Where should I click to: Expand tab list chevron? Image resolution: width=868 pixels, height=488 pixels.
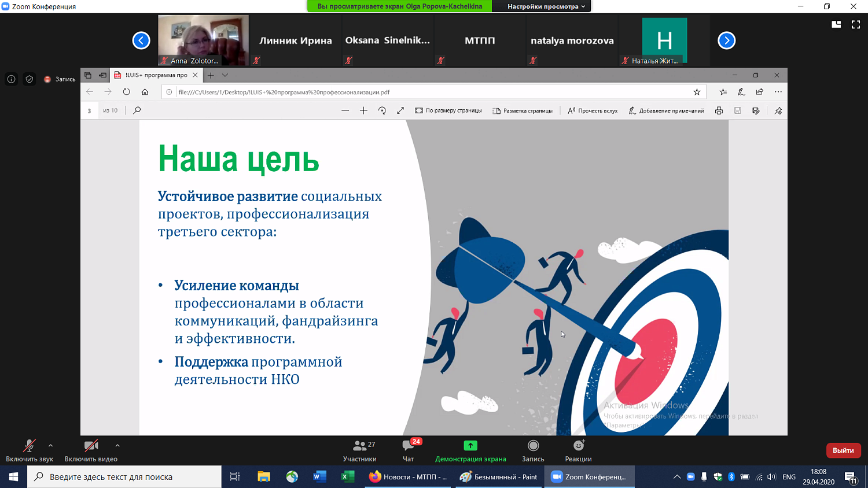click(225, 75)
